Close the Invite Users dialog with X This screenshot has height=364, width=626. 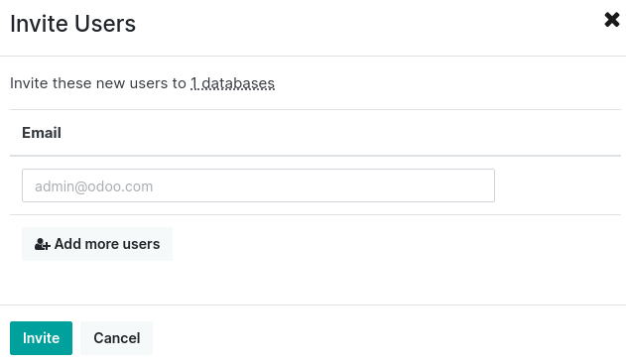(x=612, y=20)
